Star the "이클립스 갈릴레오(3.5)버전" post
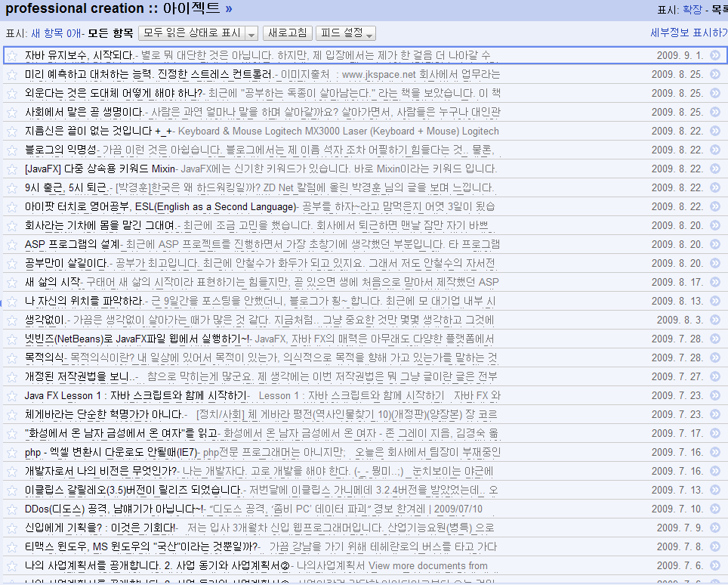728x585 pixels. click(12, 489)
